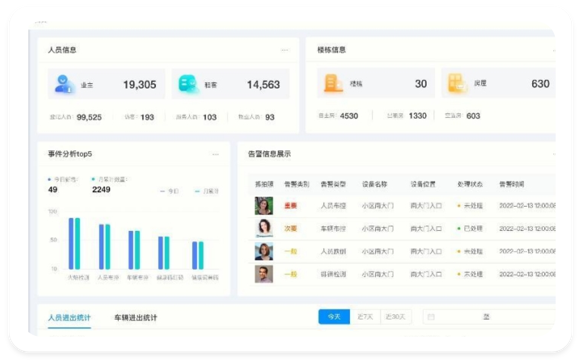Screen dimensions: 581x364
Task: Select the 今天 time range button
Action: 334,317
